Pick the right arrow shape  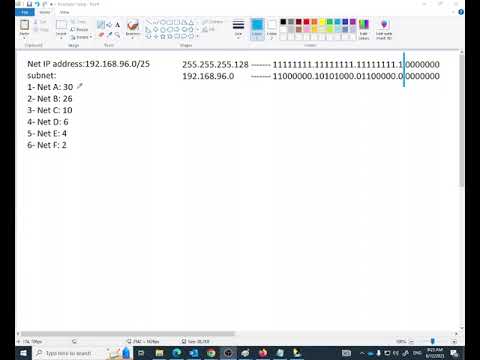(x=177, y=29)
